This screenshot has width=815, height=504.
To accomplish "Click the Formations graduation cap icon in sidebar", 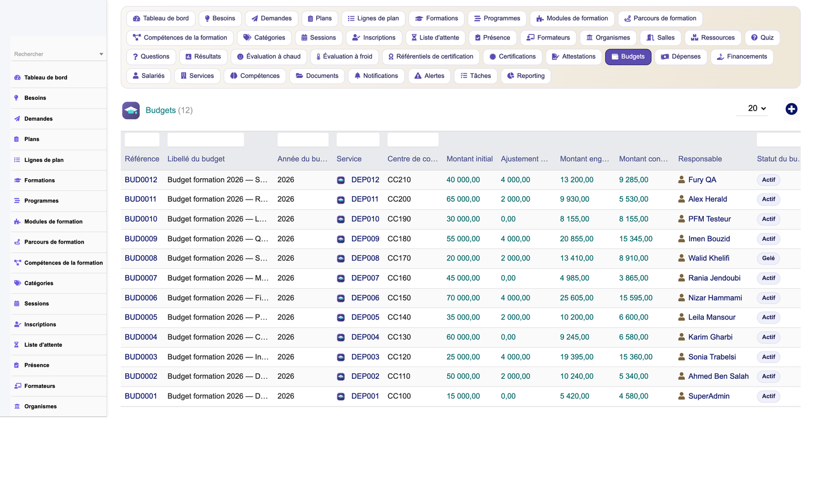I will 17,180.
